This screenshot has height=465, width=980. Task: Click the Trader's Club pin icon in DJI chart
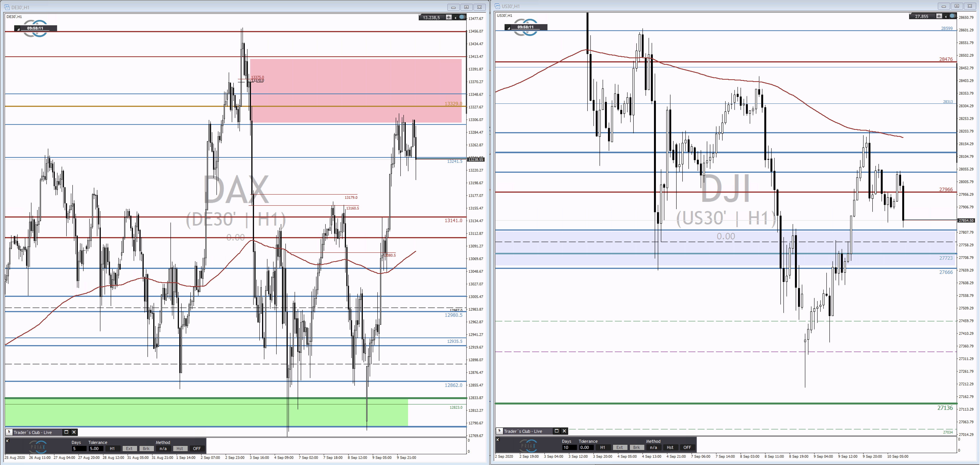pyautogui.click(x=500, y=431)
